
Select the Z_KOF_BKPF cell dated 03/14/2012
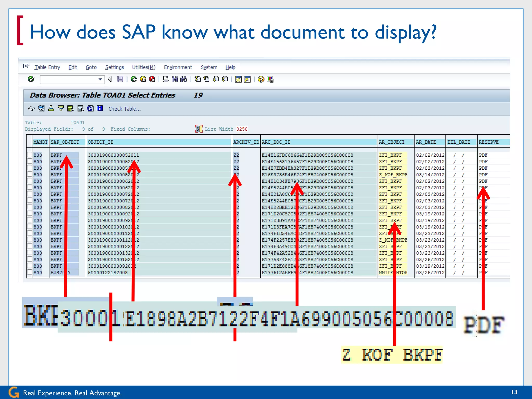(x=393, y=175)
